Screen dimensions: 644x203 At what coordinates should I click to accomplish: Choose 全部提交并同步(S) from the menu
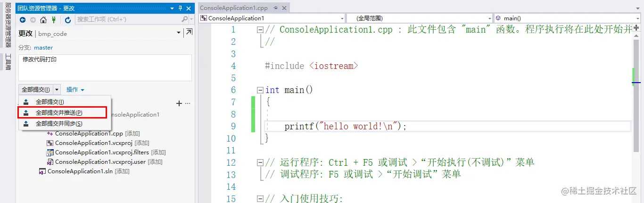[65, 124]
